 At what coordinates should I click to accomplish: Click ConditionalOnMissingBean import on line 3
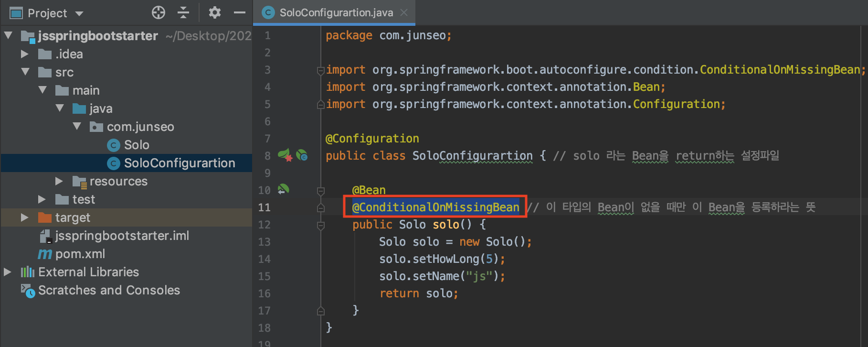(x=780, y=70)
